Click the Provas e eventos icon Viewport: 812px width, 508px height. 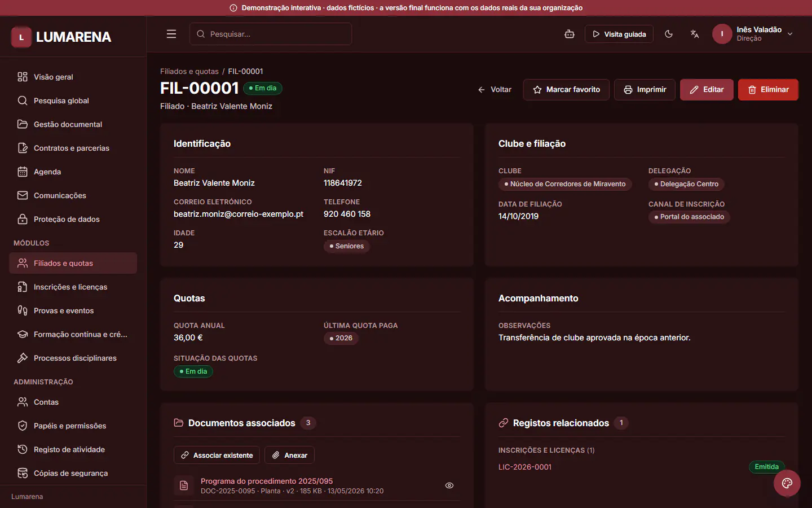click(23, 310)
